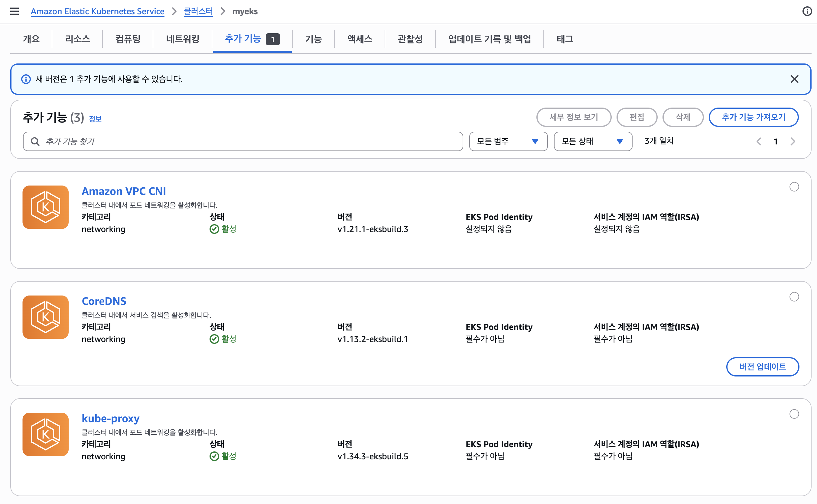Click the info icon in the top right corner
The height and width of the screenshot is (504, 817).
(x=807, y=11)
